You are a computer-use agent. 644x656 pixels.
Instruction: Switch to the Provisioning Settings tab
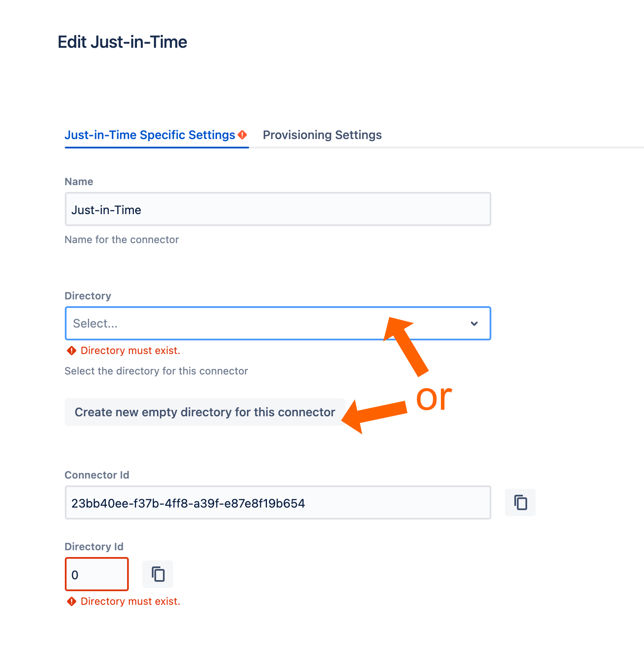tap(322, 135)
